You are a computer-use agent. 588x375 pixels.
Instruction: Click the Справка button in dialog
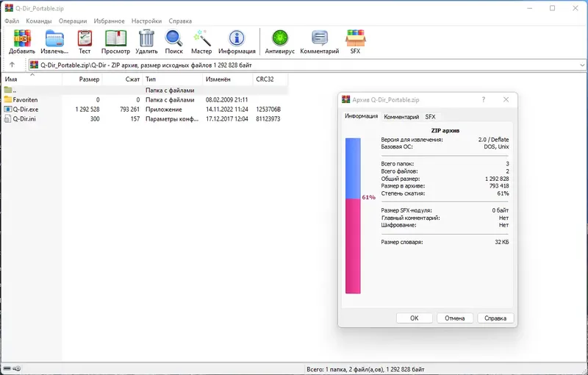tap(495, 318)
